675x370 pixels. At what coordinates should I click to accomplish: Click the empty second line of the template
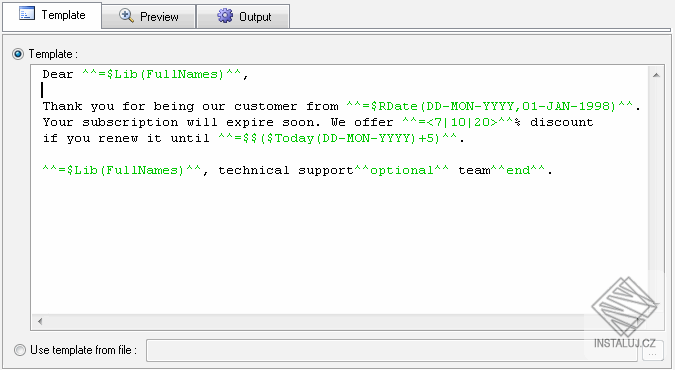(x=340, y=90)
